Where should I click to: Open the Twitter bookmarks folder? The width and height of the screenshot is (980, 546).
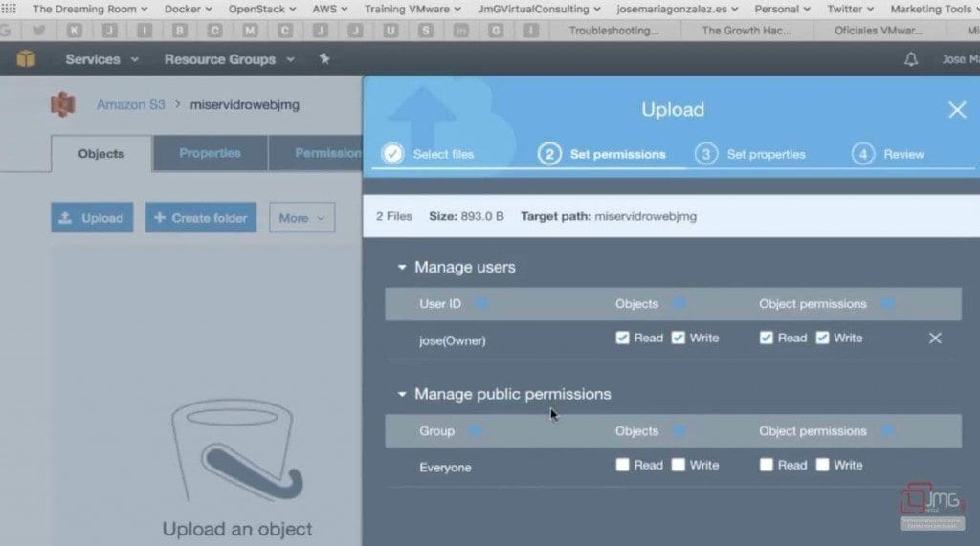850,9
